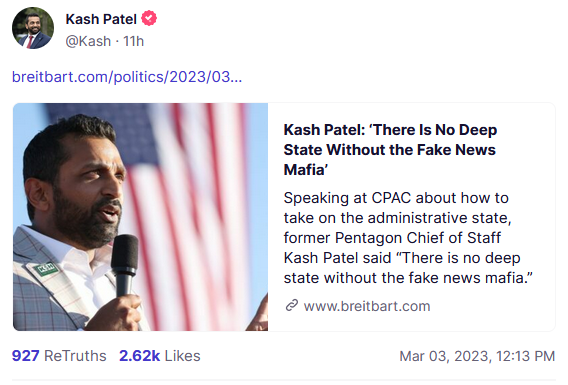Click the 'Speaking at CPAC' article description
Image resolution: width=568 pixels, height=385 pixels.
coord(408,238)
